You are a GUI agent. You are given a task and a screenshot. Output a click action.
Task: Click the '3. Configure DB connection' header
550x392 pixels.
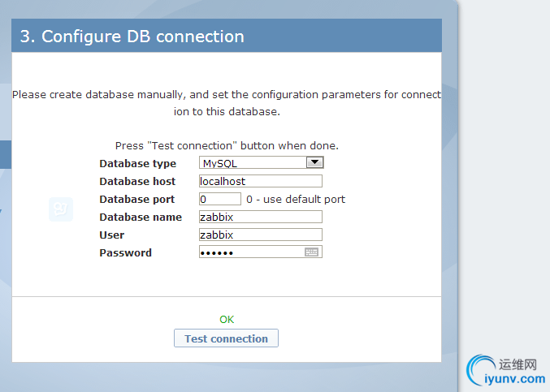click(x=132, y=37)
